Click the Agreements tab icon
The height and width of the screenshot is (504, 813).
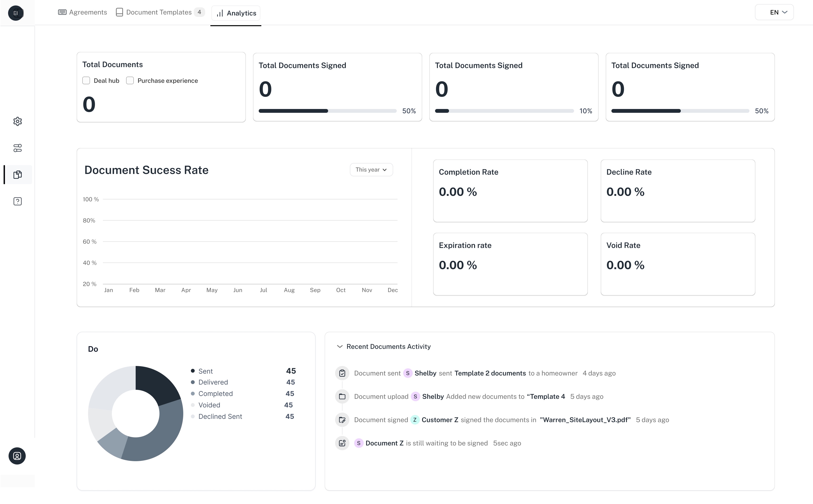[x=62, y=12]
